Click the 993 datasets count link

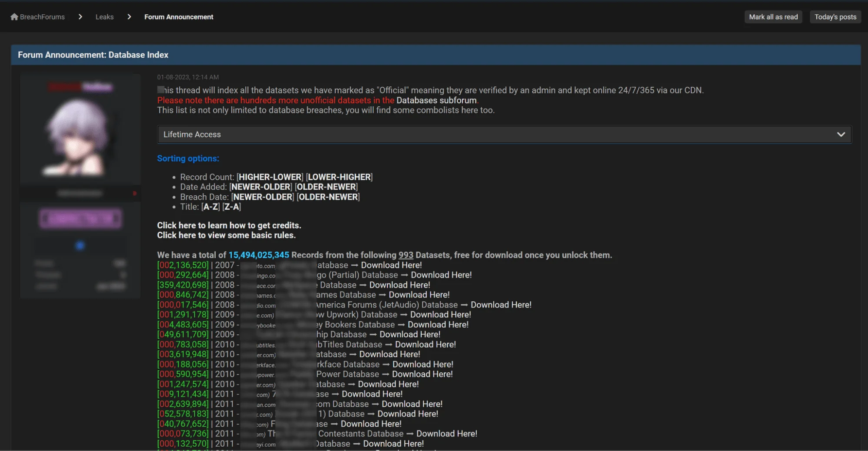pos(406,255)
